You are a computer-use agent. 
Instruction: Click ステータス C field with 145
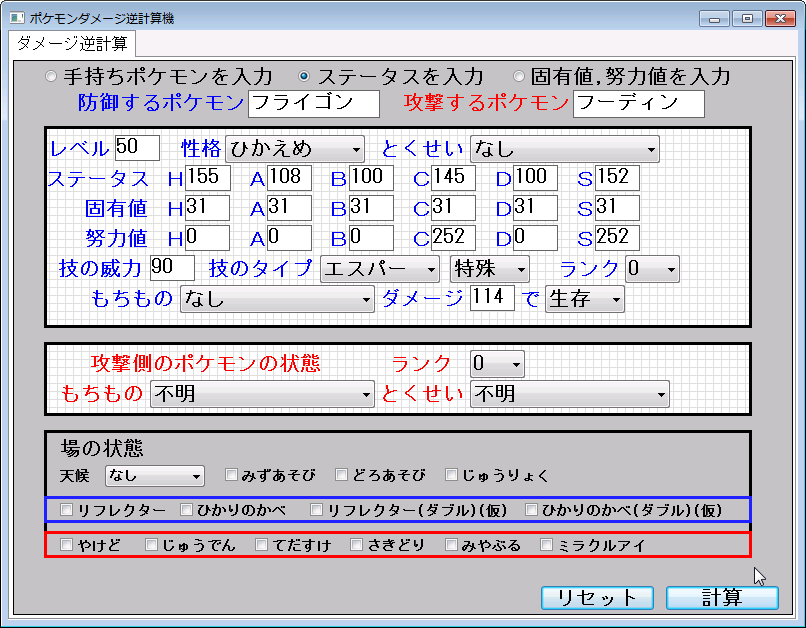(453, 178)
